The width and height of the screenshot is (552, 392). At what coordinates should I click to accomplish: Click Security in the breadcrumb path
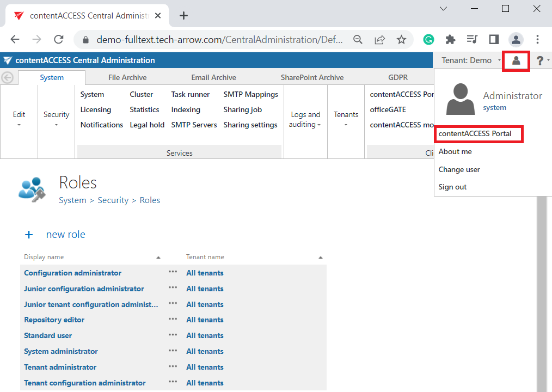click(113, 200)
